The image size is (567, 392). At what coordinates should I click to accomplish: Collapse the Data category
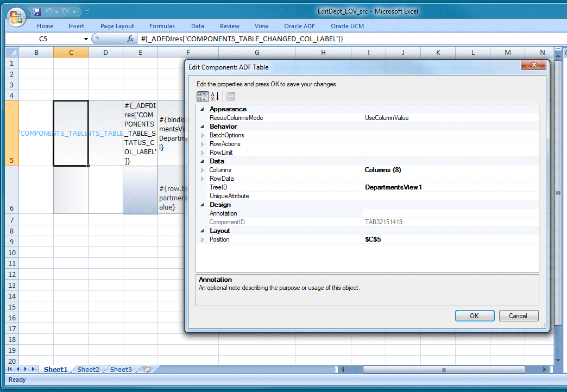[x=202, y=161]
